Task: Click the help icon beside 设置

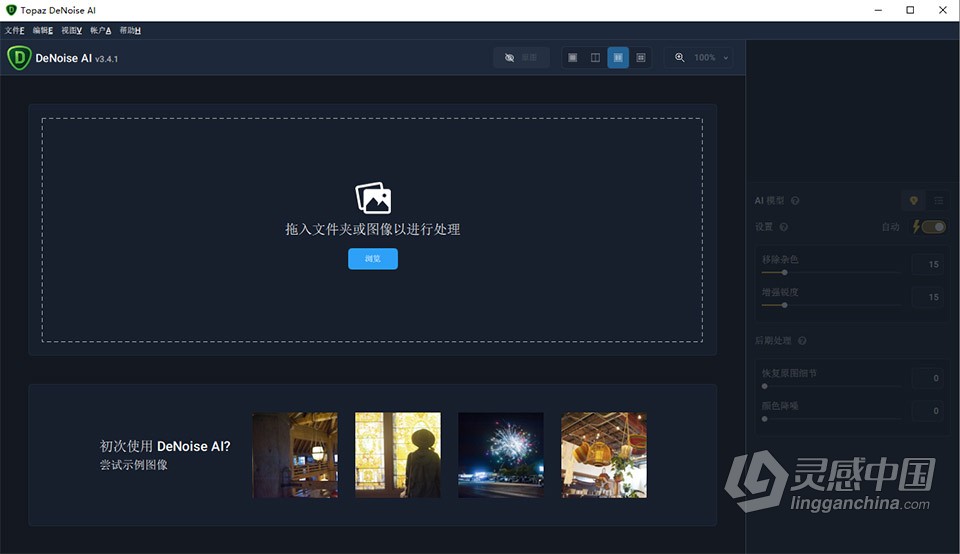Action: click(x=783, y=227)
